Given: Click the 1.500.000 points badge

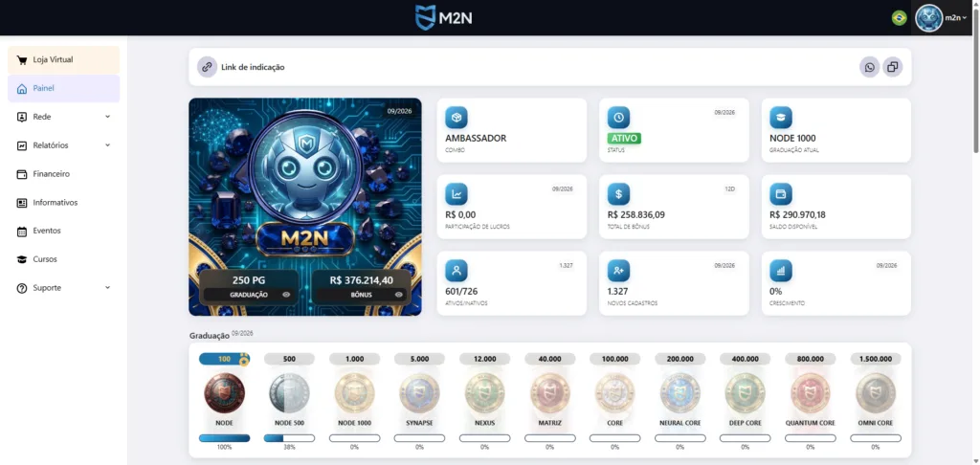Looking at the screenshot, I should pos(875,360).
